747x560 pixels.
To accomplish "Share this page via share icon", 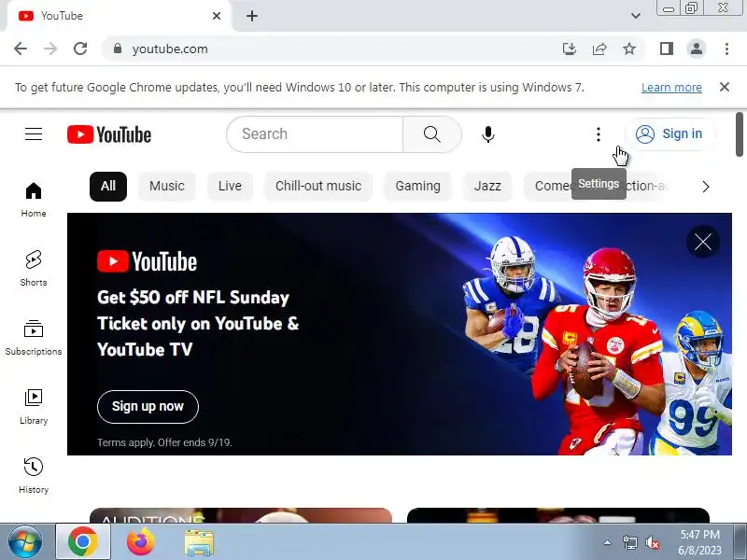I will (x=599, y=49).
